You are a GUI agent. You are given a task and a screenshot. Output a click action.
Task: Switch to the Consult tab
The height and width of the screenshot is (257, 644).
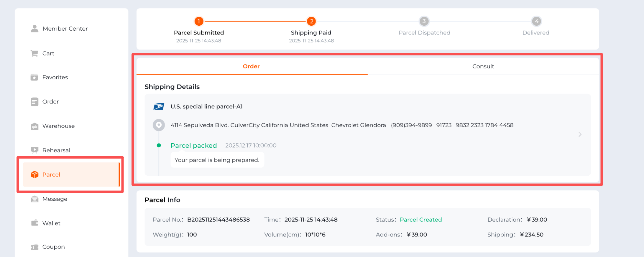click(483, 66)
